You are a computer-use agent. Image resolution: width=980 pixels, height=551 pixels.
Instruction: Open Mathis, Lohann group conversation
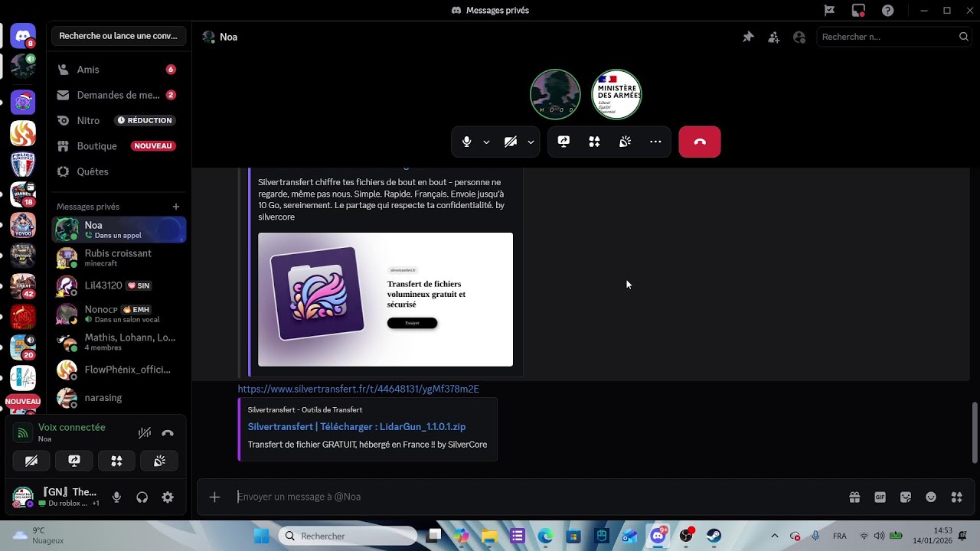(x=119, y=341)
